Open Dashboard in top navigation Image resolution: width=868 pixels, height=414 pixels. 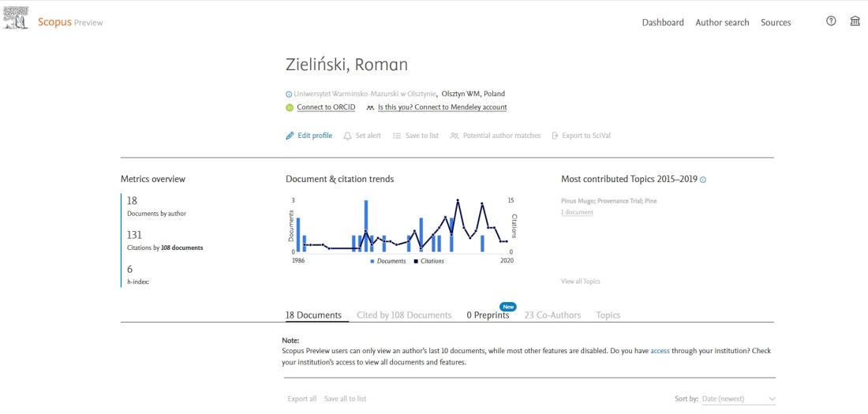(x=663, y=23)
